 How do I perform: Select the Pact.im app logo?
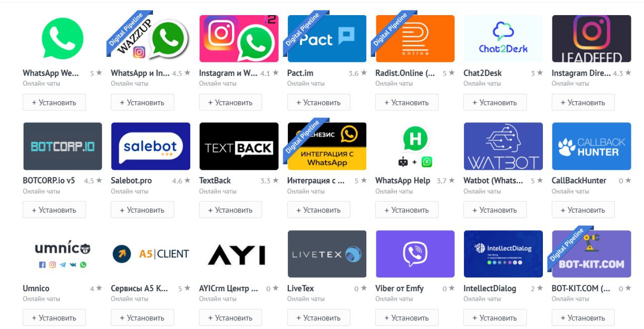[327, 39]
